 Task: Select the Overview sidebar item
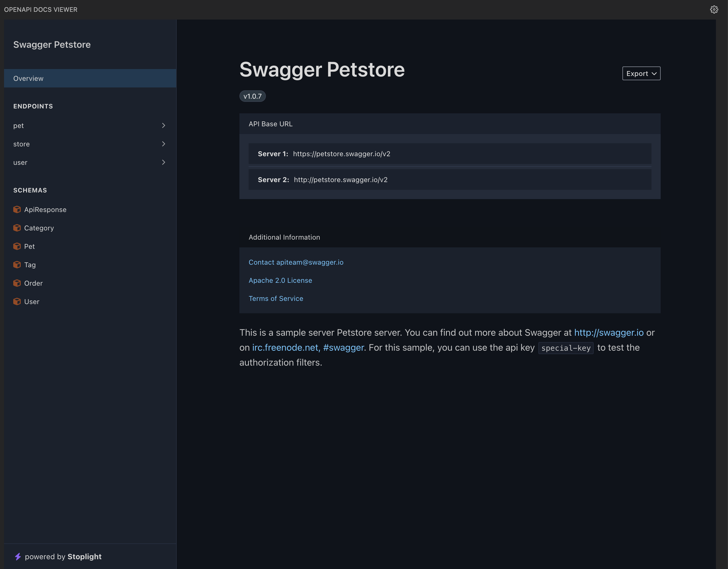90,78
